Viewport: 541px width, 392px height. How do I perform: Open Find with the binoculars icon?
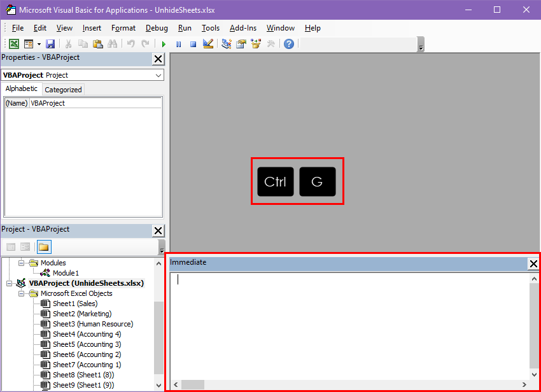112,44
